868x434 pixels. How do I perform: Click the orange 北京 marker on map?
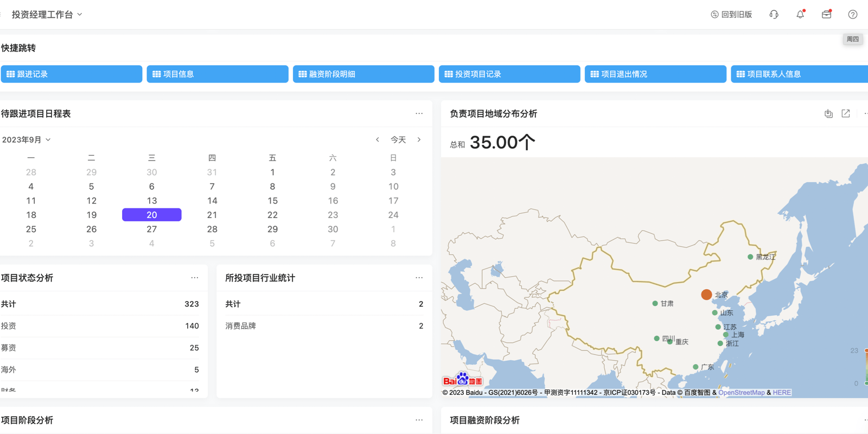(x=706, y=295)
